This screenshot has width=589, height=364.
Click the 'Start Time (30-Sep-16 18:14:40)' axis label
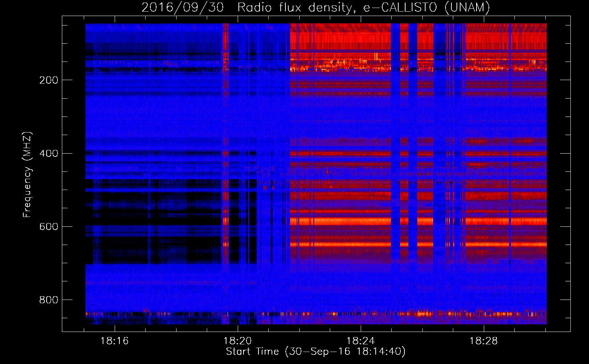click(316, 352)
